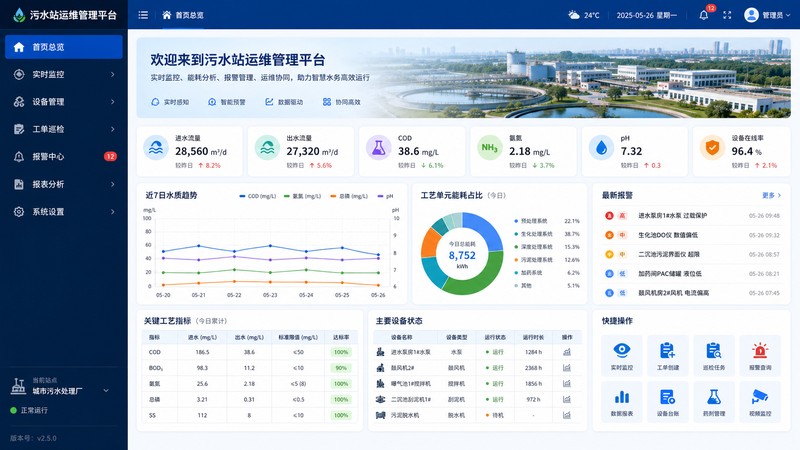Expand the 工单巡检 sidebar menu

(64, 129)
